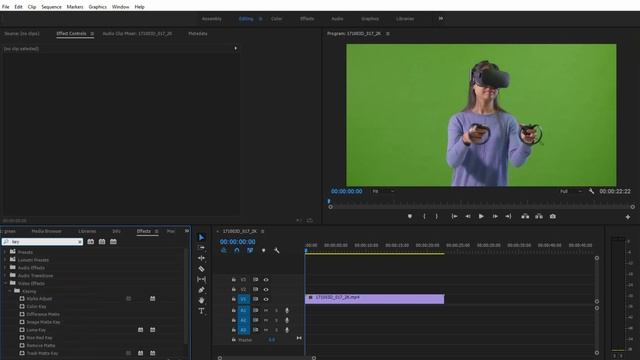Toggle nest sequence insert option in timeline
The width and height of the screenshot is (640, 360).
224,250
